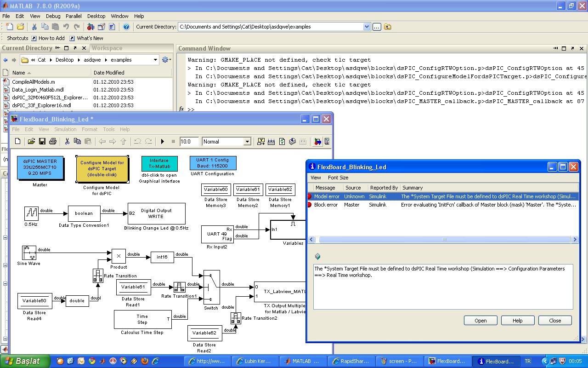Save the model in Simulink toolbar
Viewport: 588px width, 368px height.
click(42, 142)
